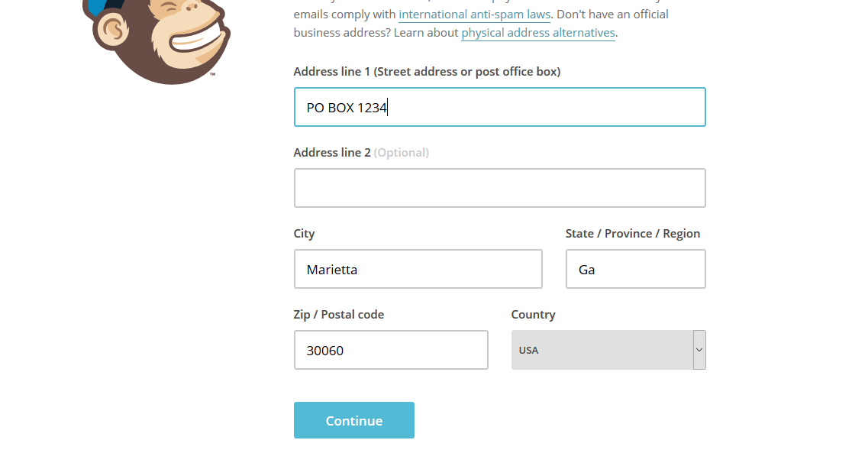Screen dimensions: 868x466
Task: Click the Country label
Action: tap(533, 315)
